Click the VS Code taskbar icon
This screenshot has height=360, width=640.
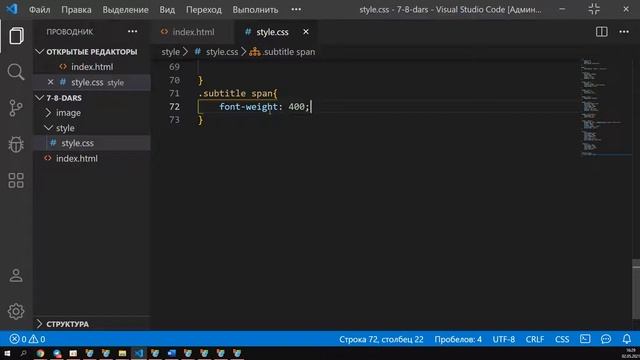tap(139, 353)
